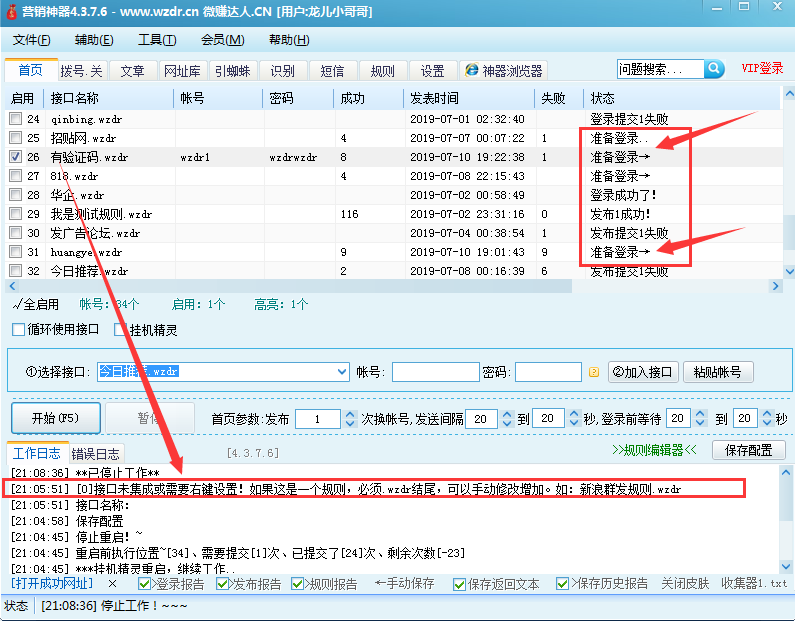The image size is (795, 621).
Task: Tick the checkbox for row 30 发广告论坛.wzdr
Action: [16, 233]
